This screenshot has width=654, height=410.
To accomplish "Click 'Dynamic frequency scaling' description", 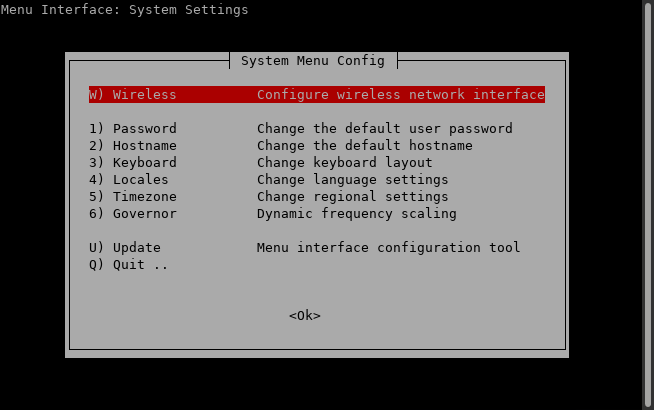I will click(x=357, y=214).
